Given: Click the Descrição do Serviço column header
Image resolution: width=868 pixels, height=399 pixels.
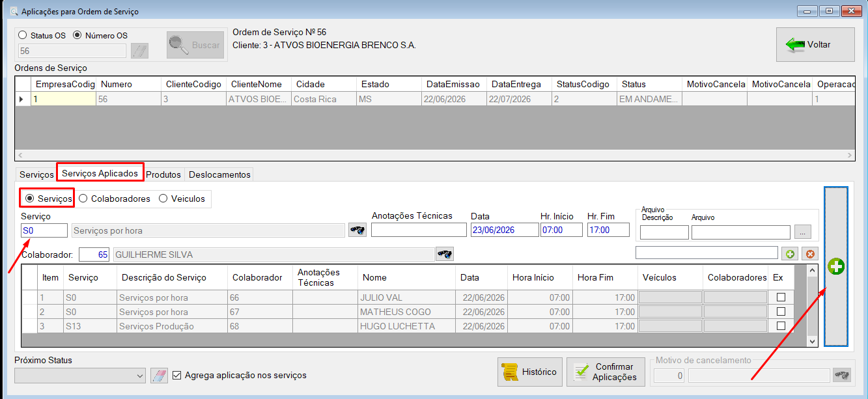Looking at the screenshot, I should (x=172, y=277).
